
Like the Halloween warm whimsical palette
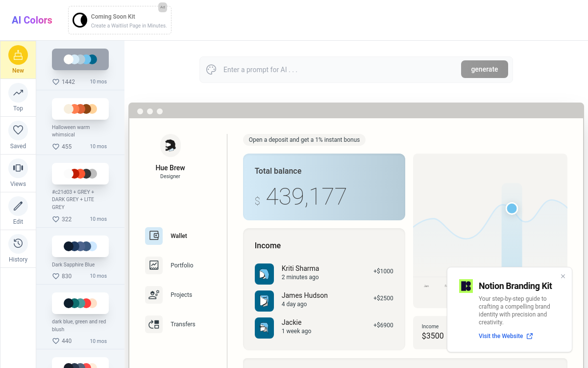(56, 147)
